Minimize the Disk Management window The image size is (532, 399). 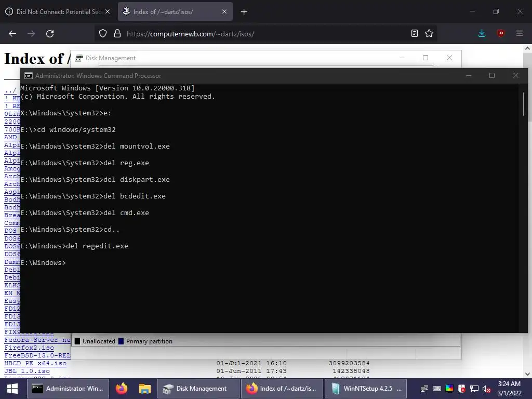(402, 58)
